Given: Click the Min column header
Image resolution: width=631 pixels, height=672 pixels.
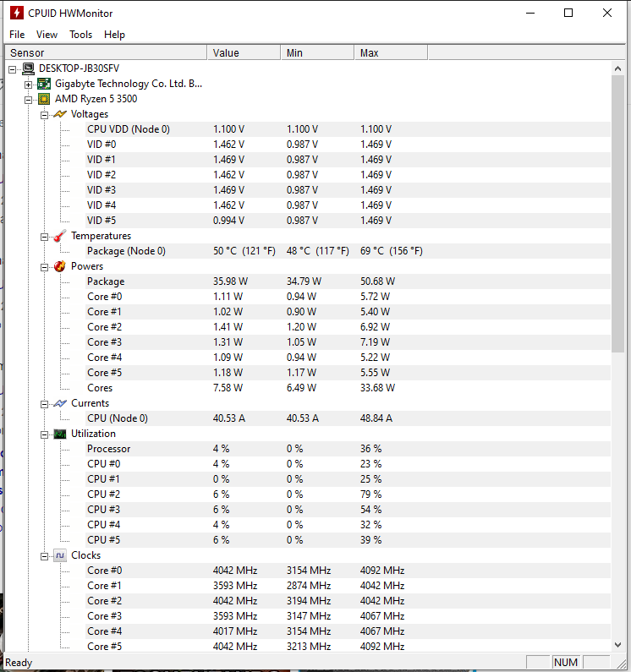Looking at the screenshot, I should 317,52.
